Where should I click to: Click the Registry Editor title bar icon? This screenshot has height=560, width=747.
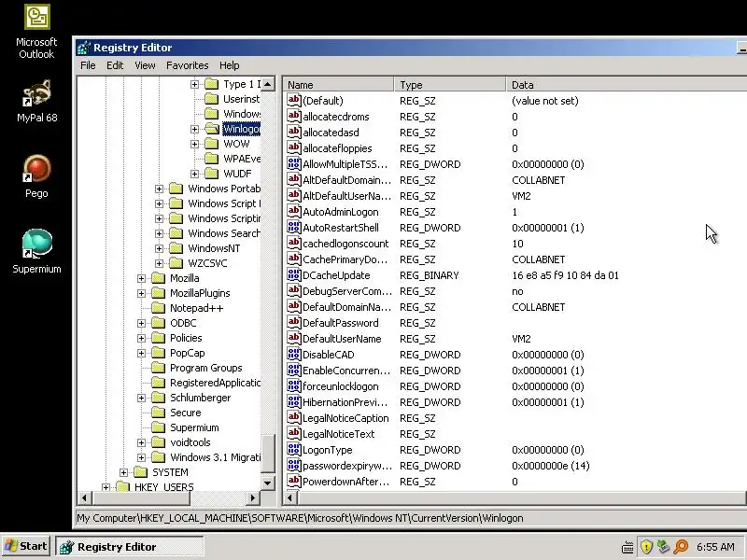(83, 48)
